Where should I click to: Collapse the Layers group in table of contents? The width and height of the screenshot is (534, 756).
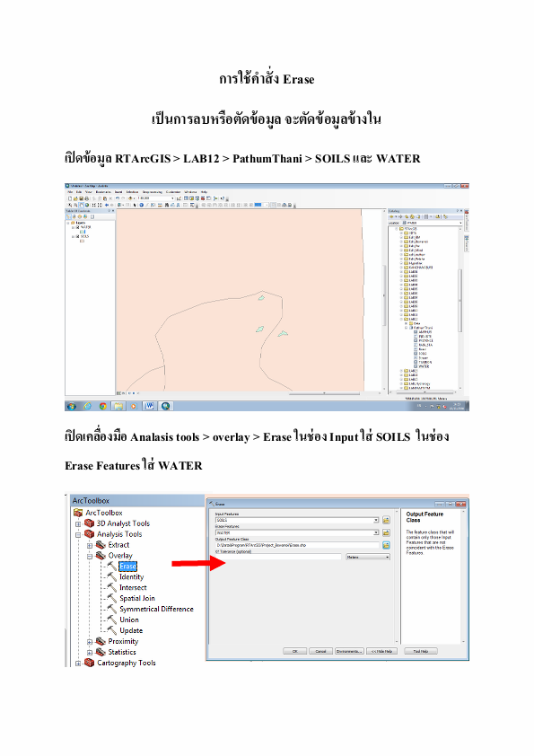68,224
